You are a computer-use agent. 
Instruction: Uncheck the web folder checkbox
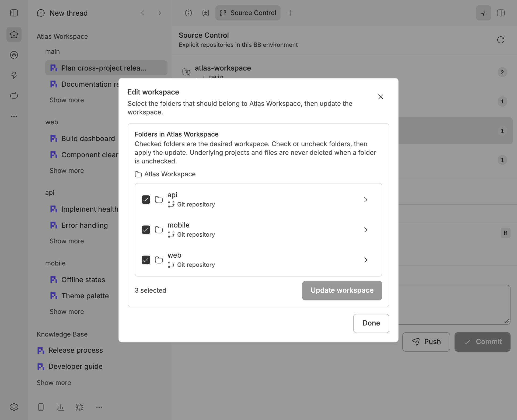[146, 260]
